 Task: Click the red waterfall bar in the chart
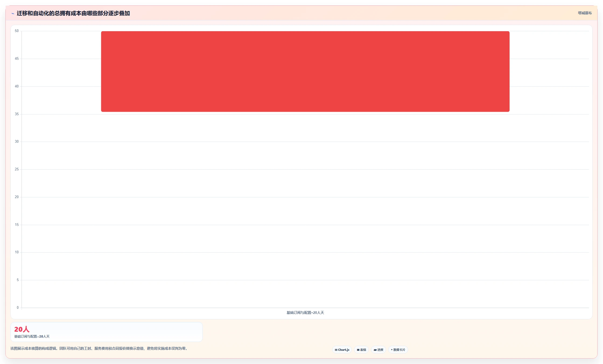coord(305,71)
